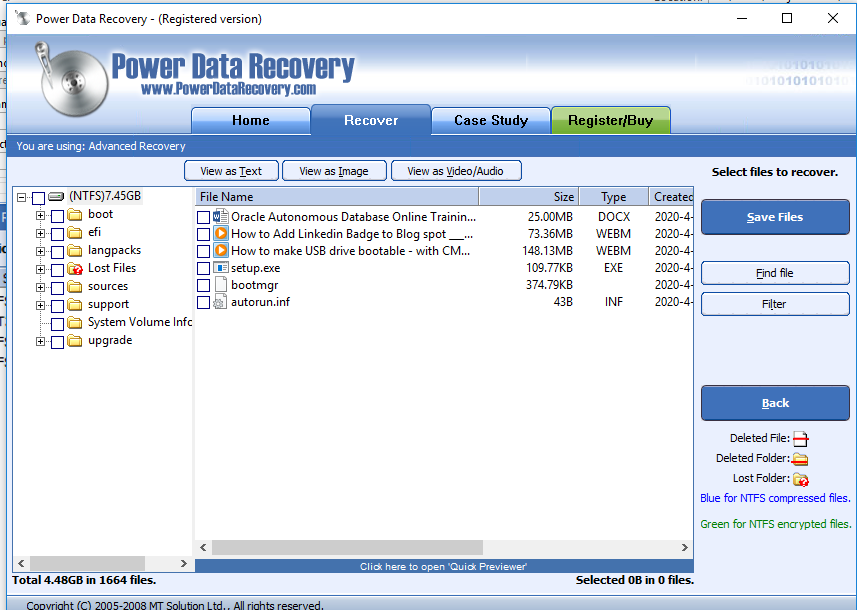Select the USB drive bootable file name

[350, 250]
